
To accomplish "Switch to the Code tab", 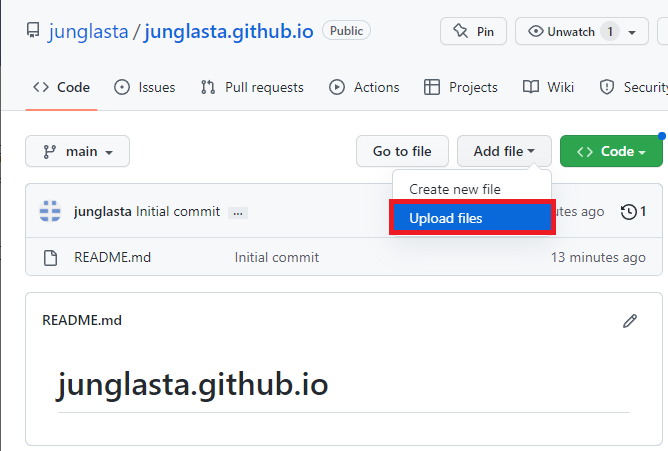I will pyautogui.click(x=61, y=87).
